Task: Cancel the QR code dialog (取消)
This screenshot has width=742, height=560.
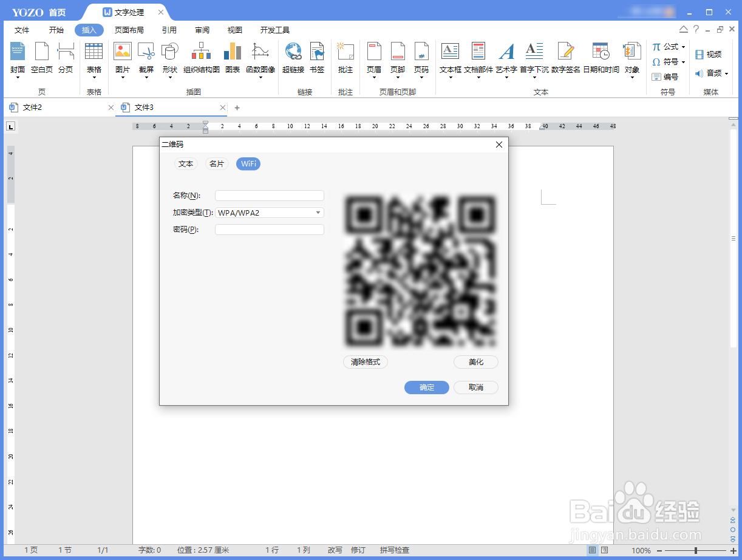Action: (x=476, y=388)
